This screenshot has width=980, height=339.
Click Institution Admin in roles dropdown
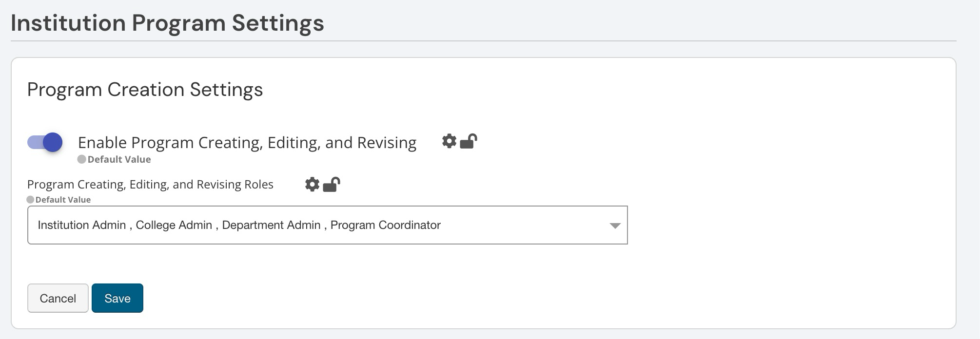pos(81,225)
